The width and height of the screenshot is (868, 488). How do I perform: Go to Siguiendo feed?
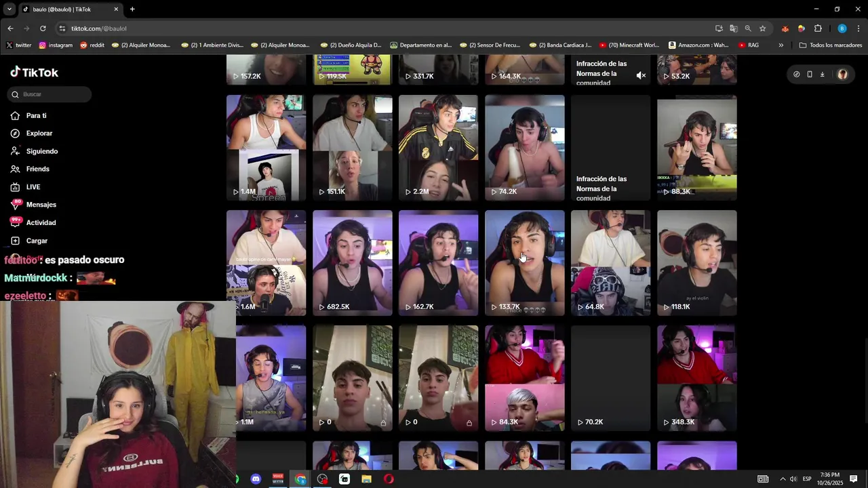41,151
